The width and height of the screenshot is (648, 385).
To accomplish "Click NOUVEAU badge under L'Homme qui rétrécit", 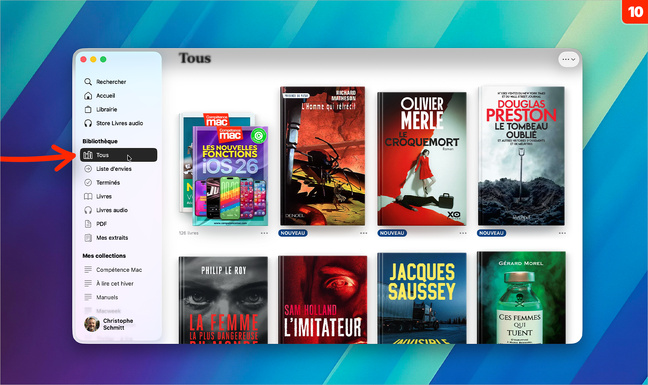I will (x=293, y=233).
